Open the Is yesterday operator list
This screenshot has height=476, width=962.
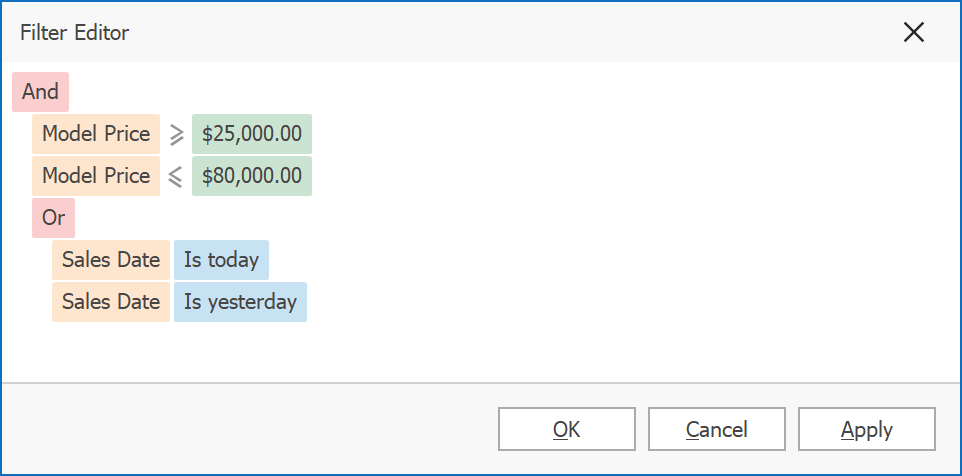coord(240,302)
